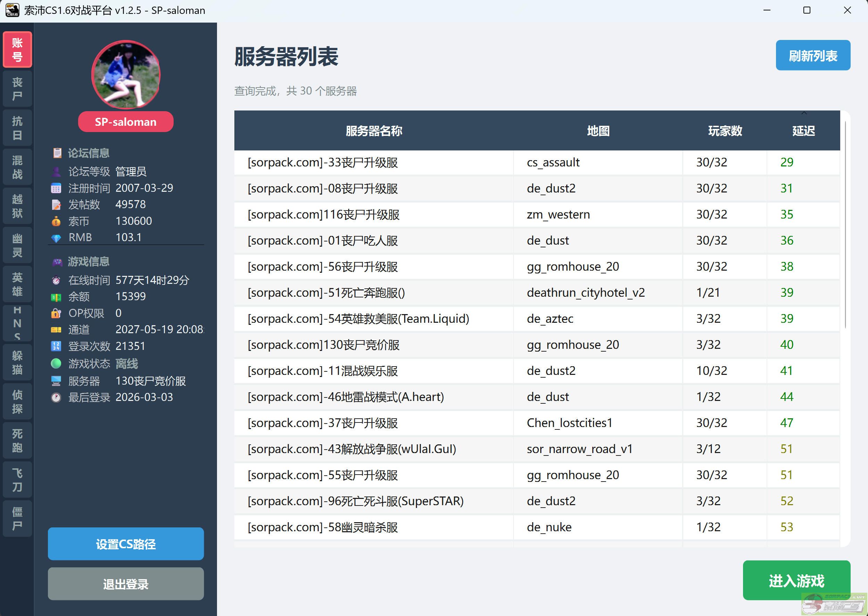Select the 死跑 deathrun mode icon
This screenshot has width=868, height=616.
coord(17,440)
